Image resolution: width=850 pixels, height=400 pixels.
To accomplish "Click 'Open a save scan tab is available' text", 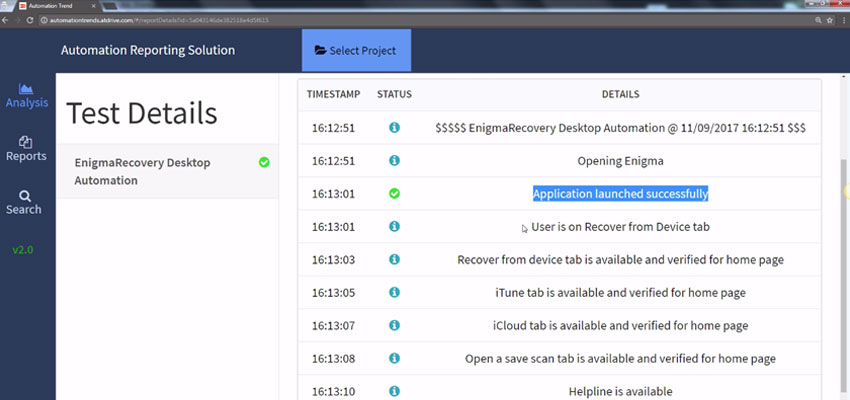I will coord(620,359).
